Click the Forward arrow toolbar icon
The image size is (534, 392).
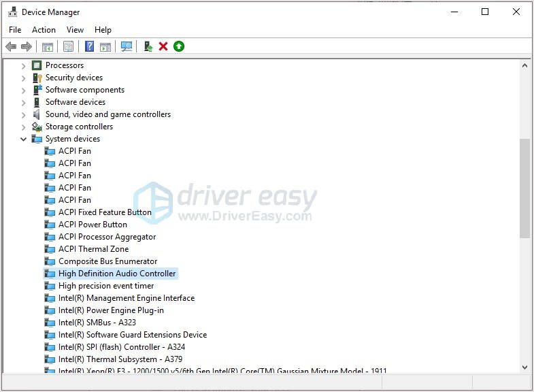tap(27, 46)
